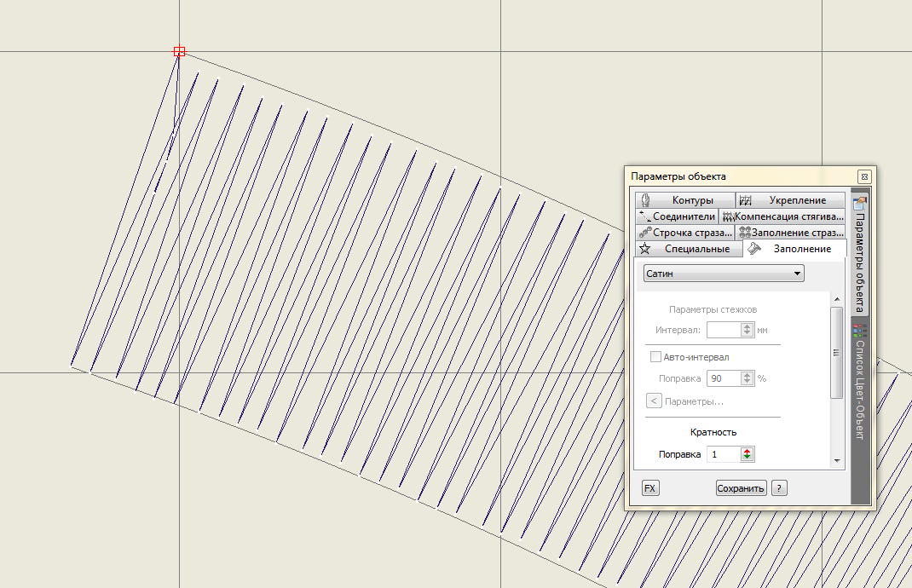Click the Поправка 90 percent field

(x=723, y=378)
